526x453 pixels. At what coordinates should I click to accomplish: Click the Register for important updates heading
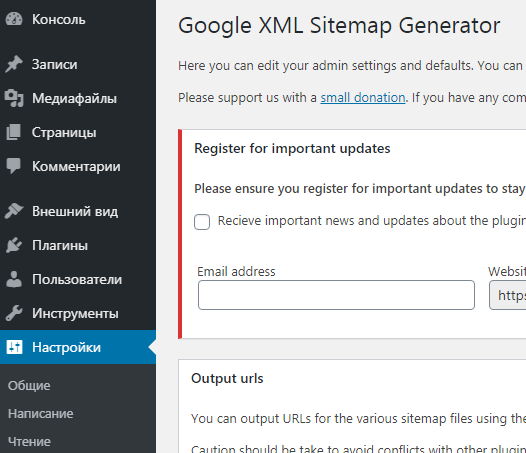click(292, 148)
